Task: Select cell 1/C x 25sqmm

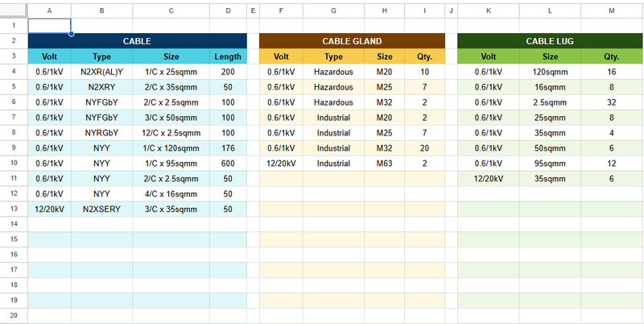Action: (x=171, y=72)
